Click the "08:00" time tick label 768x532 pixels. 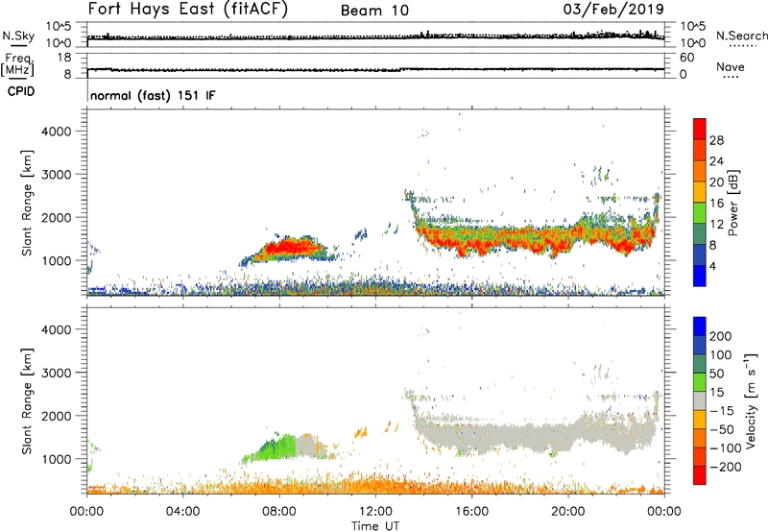(x=279, y=512)
